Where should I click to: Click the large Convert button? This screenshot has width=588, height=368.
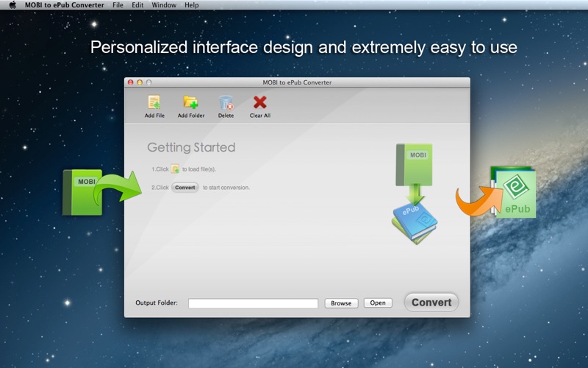coord(431,302)
